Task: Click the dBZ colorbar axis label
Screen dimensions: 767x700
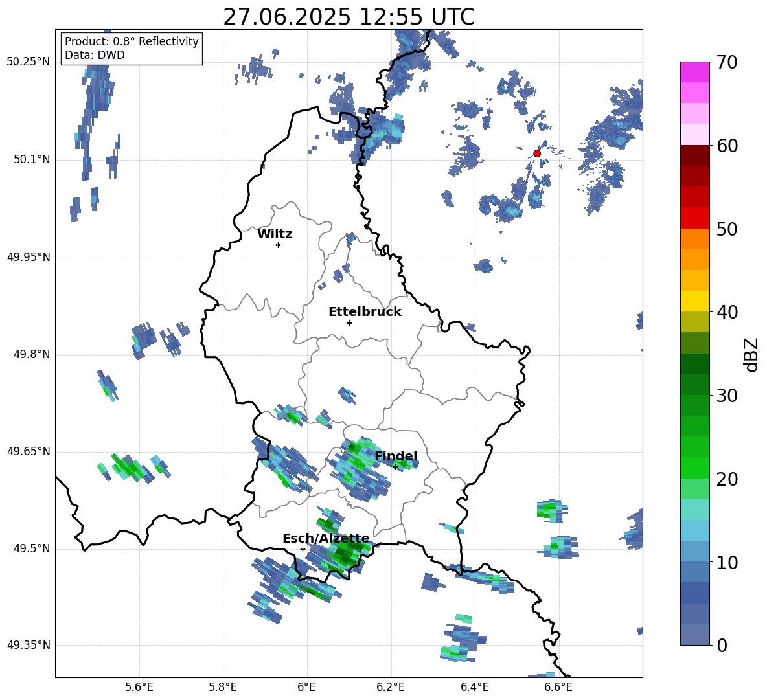Action: 751,354
